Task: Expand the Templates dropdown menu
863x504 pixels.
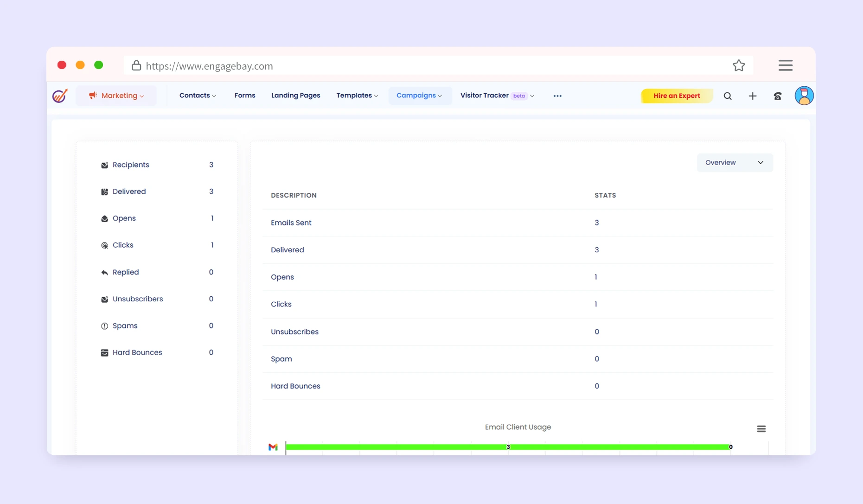Action: click(357, 96)
